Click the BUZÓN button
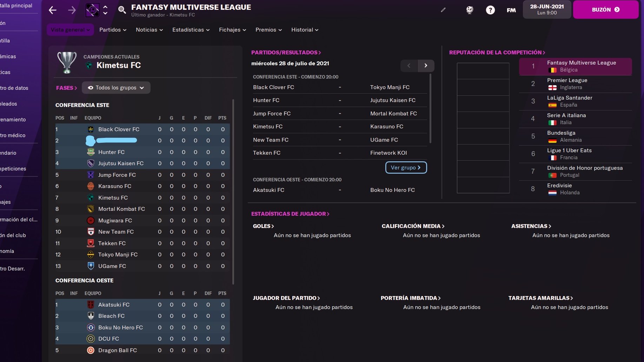The width and height of the screenshot is (644, 362). click(606, 9)
